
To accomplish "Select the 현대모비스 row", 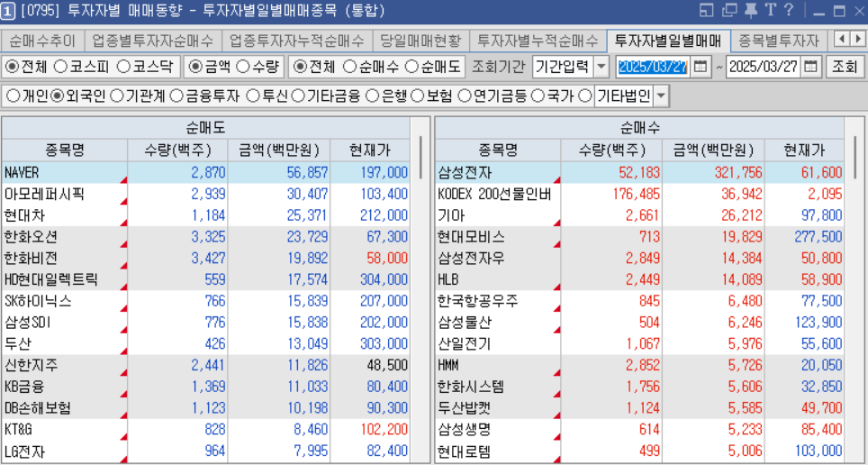I will click(639, 237).
